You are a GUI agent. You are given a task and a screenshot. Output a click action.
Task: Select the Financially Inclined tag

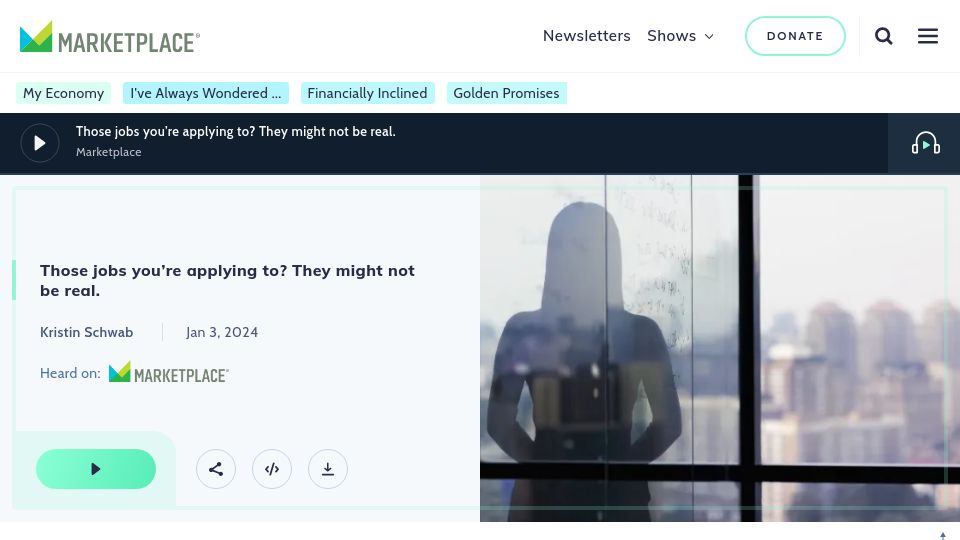click(x=367, y=93)
